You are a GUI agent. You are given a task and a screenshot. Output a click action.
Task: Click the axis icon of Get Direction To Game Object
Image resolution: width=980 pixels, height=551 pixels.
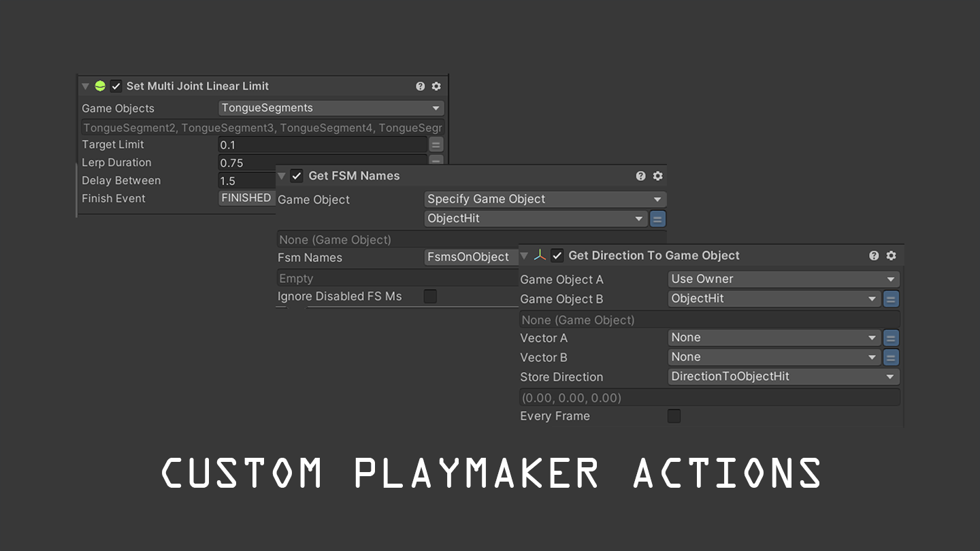point(540,256)
